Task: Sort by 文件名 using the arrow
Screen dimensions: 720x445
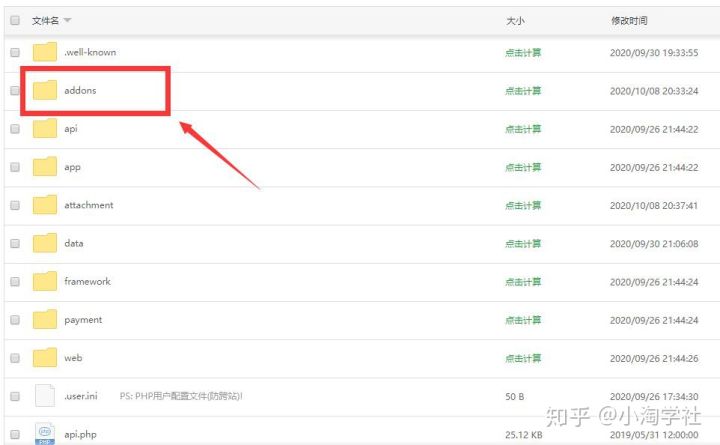Action: pos(68,20)
